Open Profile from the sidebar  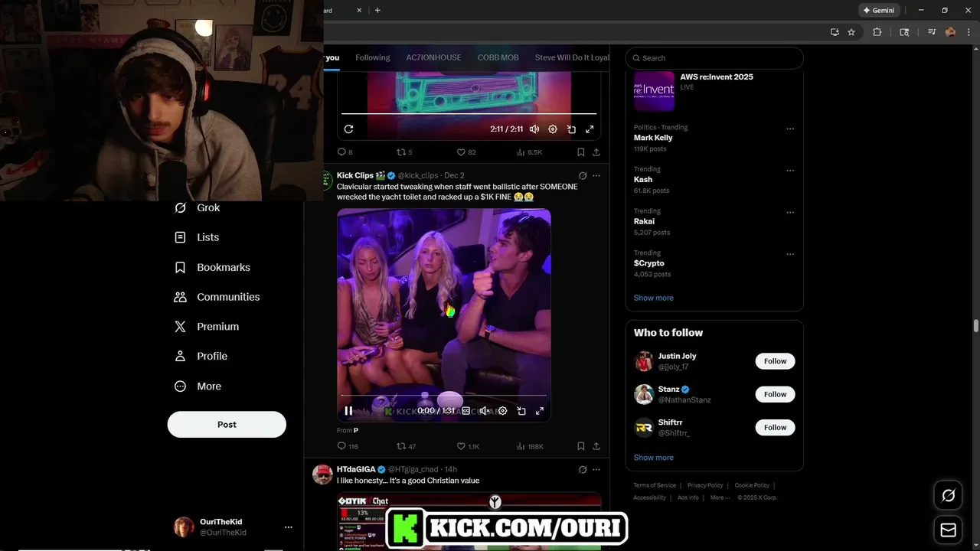tap(201, 357)
